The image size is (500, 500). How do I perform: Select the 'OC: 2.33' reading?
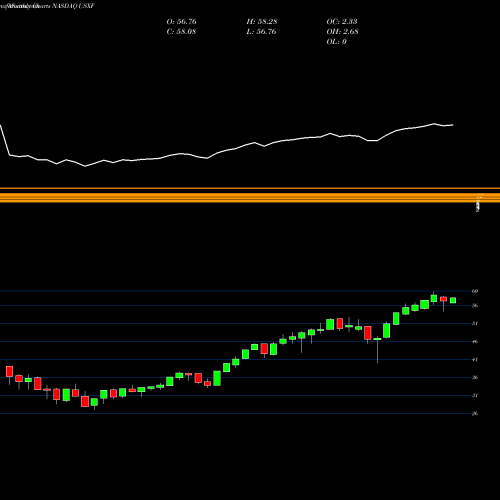coord(342,21)
